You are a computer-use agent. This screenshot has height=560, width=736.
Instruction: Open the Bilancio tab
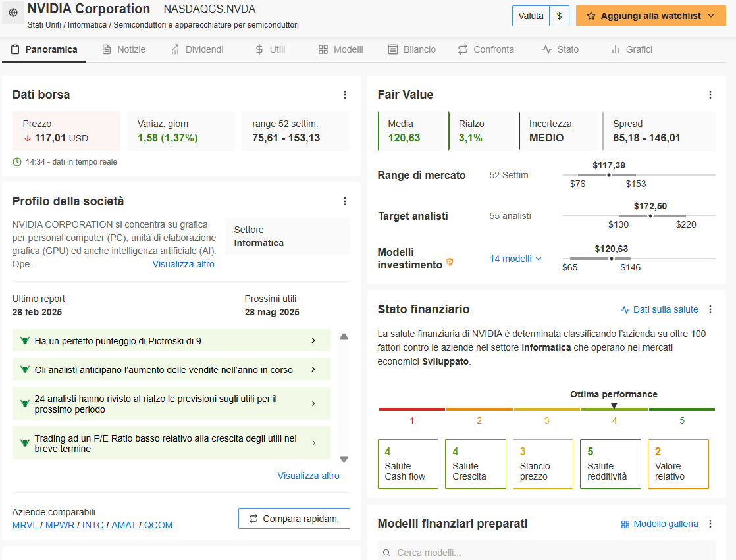click(x=412, y=50)
